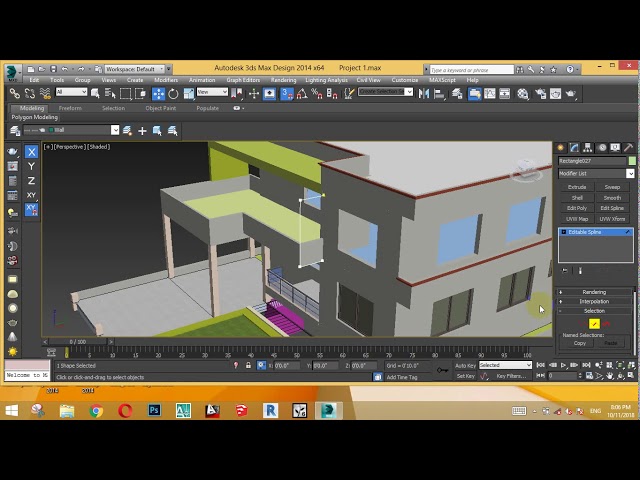Expand the Rendering rollout
This screenshot has width=640, height=480.
[x=594, y=292]
